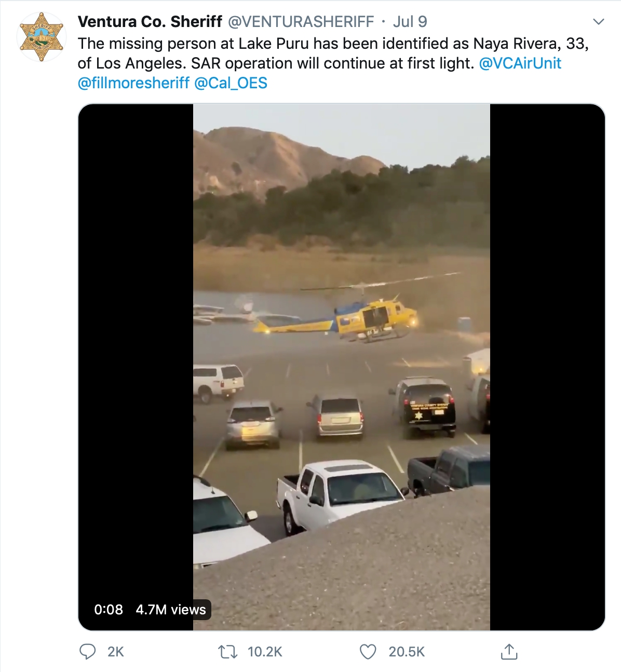Play the helicopter video
The height and width of the screenshot is (672, 621).
click(x=342, y=367)
